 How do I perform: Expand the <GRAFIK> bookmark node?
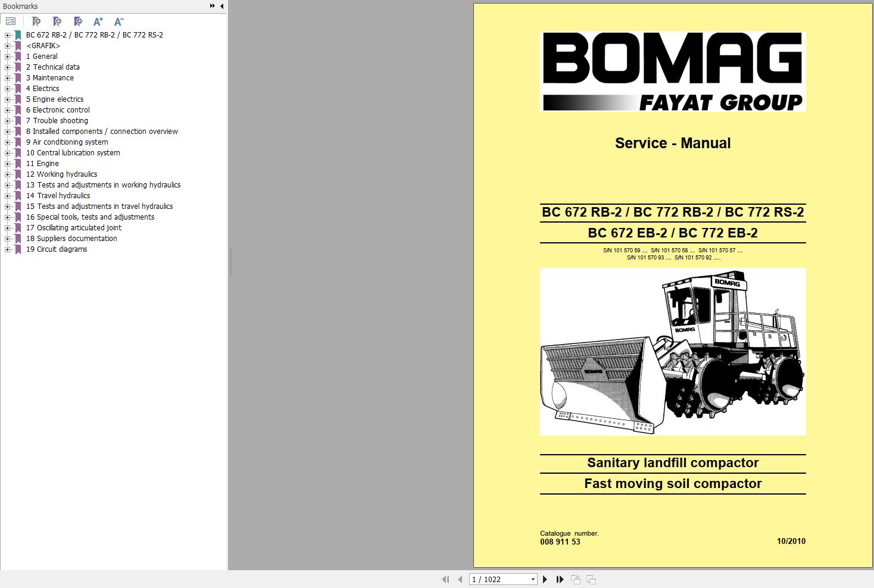[7, 46]
